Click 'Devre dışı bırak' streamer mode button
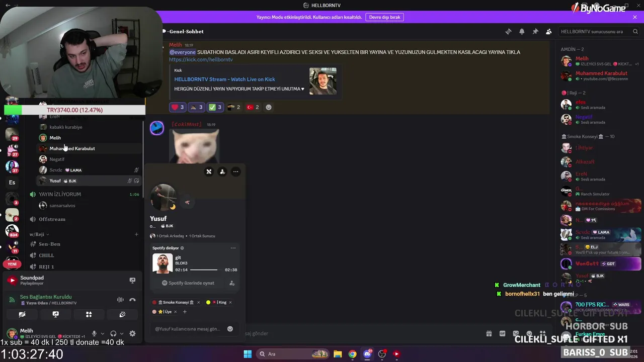The height and width of the screenshot is (362, 644). (385, 17)
